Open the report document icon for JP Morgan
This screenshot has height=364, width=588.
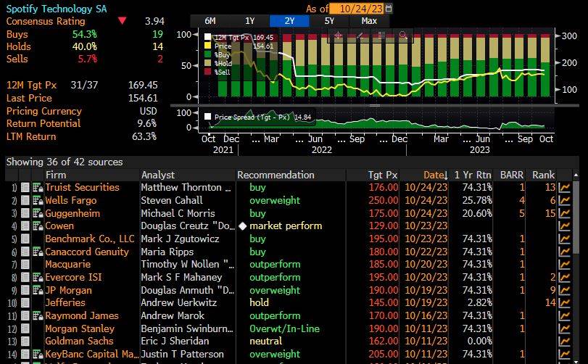pyautogui.click(x=25, y=290)
